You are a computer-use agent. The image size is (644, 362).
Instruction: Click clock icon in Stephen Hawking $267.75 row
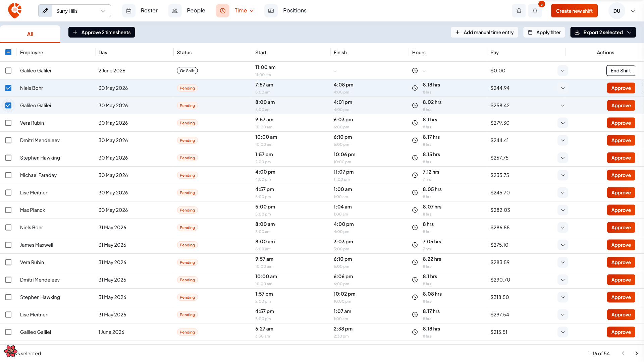pyautogui.click(x=415, y=158)
